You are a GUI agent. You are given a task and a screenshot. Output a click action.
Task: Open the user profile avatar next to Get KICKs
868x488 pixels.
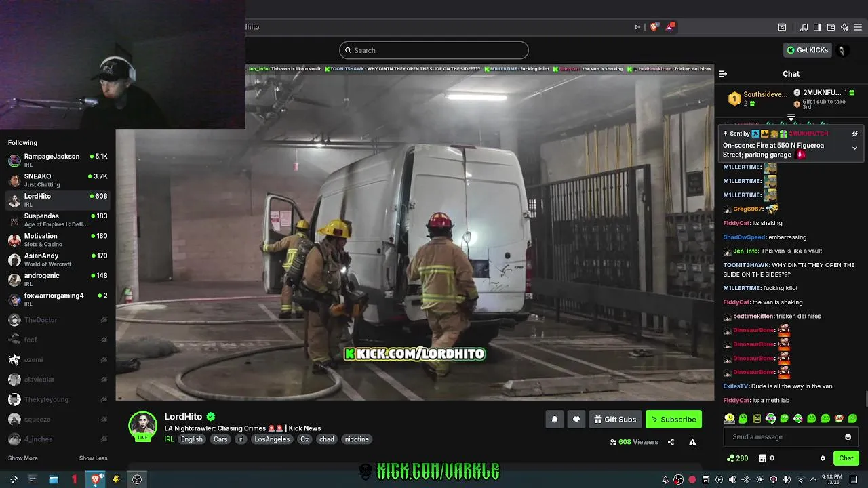pos(842,50)
